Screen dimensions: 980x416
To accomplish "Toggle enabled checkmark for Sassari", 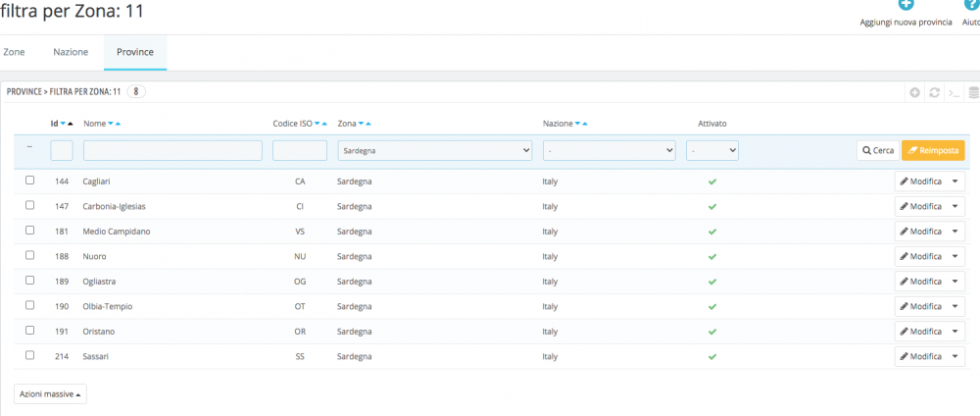I will (711, 356).
